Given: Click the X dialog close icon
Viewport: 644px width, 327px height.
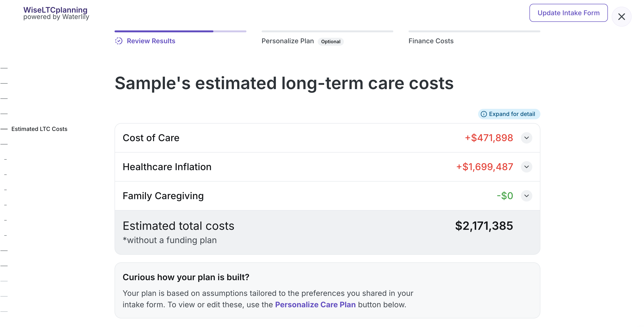Looking at the screenshot, I should point(622,16).
